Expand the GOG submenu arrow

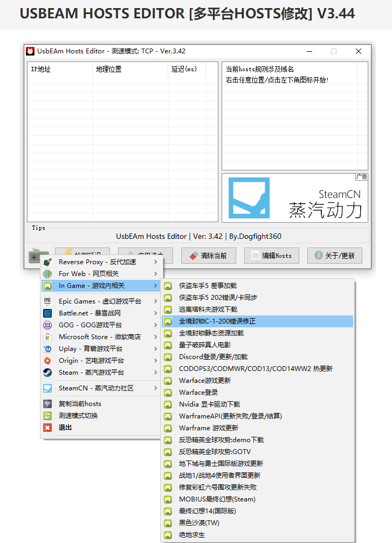[155, 325]
